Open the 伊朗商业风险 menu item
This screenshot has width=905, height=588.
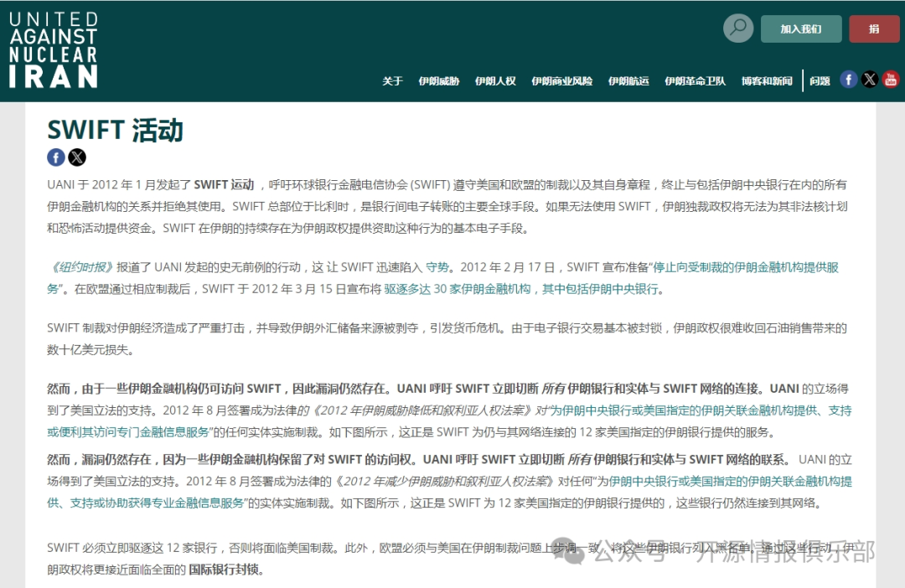click(x=562, y=80)
